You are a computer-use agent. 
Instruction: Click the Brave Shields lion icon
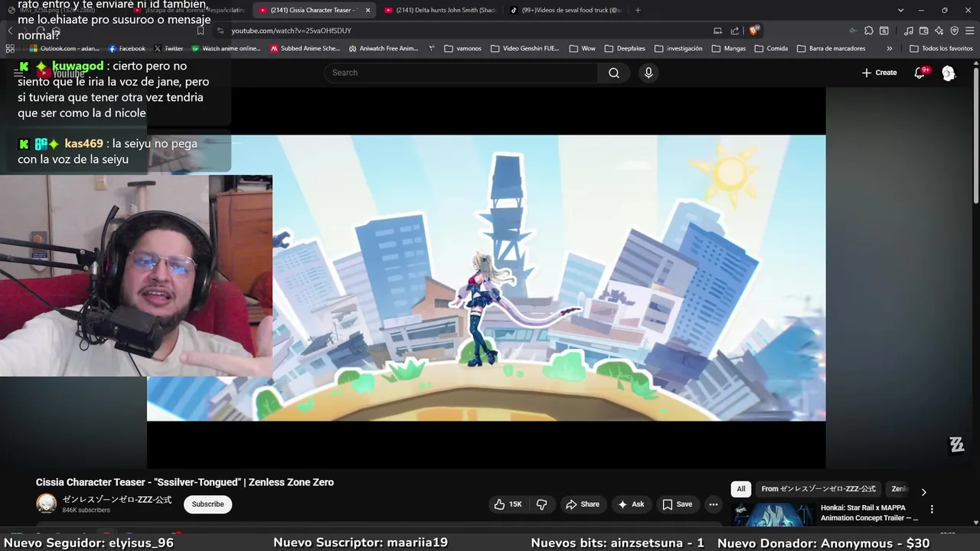[754, 31]
